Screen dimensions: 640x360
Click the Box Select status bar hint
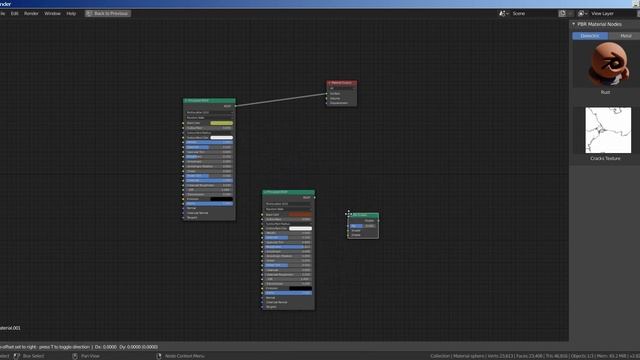point(33,356)
